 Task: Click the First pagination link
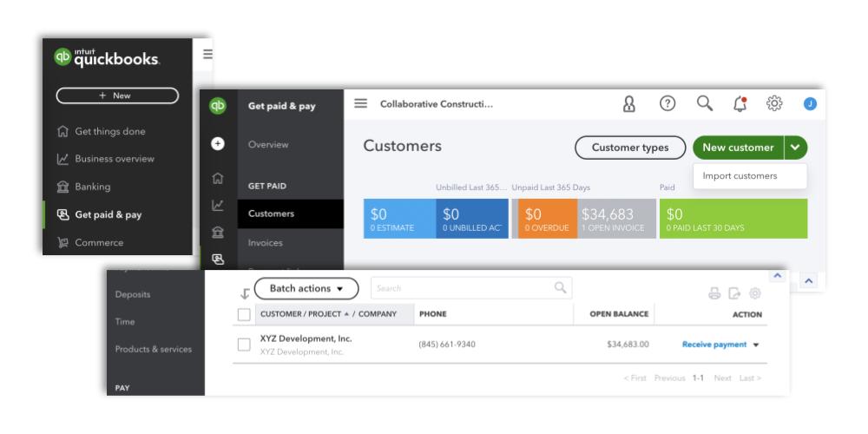[x=635, y=378]
